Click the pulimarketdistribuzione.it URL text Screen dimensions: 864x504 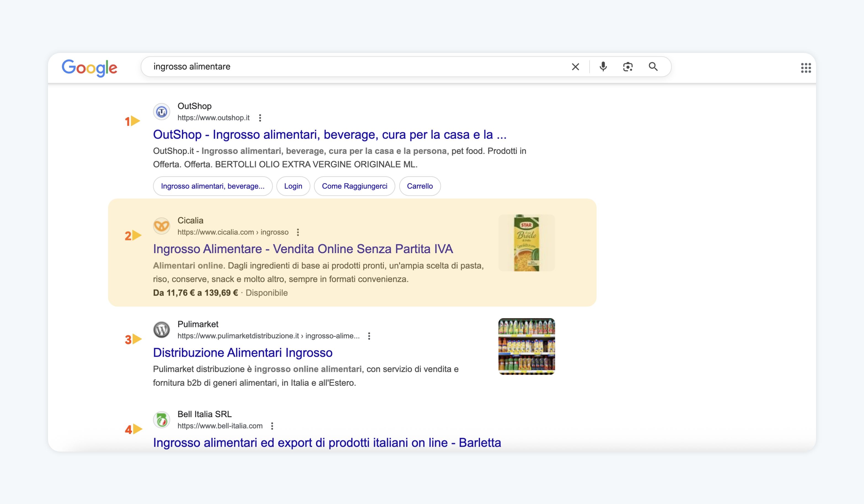269,336
